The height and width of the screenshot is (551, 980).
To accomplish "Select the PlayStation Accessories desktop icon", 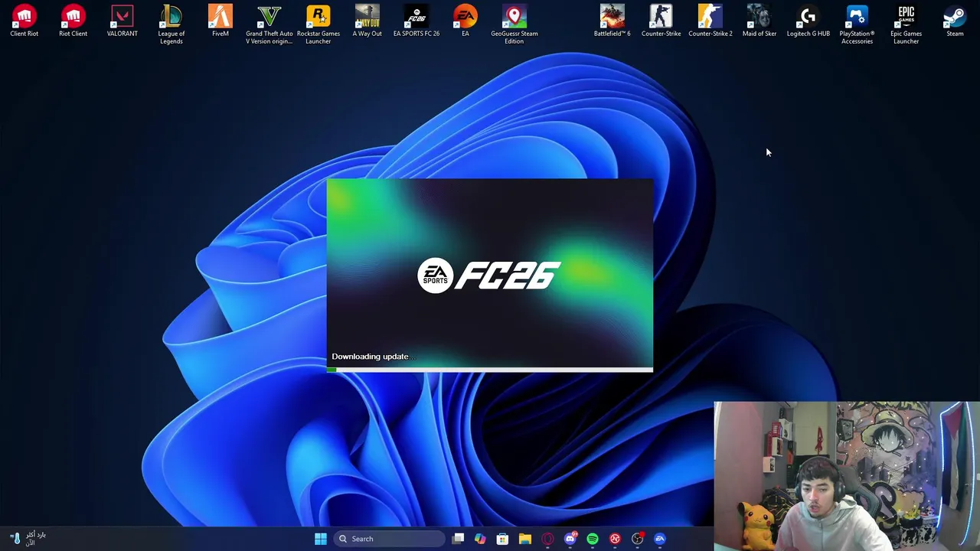I will [x=857, y=24].
